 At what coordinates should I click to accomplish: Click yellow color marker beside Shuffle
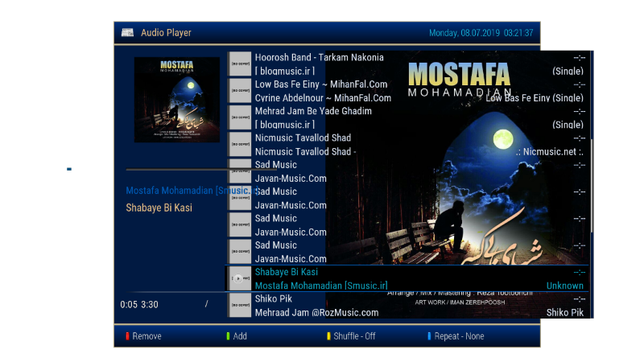point(328,336)
